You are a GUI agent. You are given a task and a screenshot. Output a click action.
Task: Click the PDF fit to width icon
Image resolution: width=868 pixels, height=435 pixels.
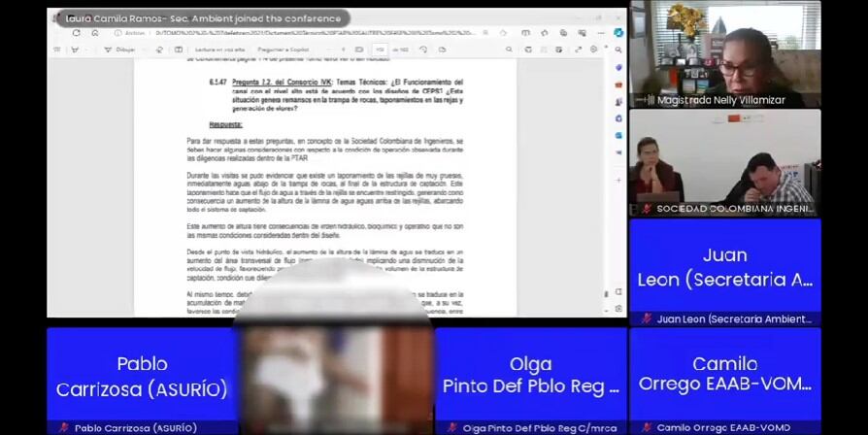pos(359,50)
